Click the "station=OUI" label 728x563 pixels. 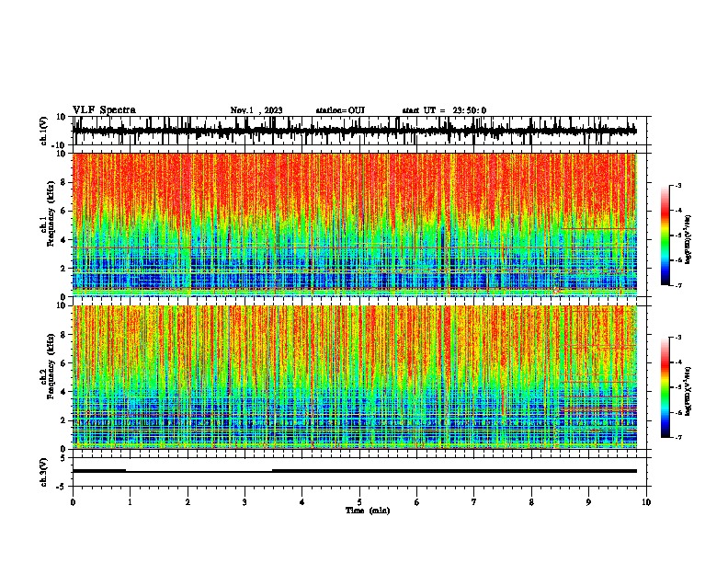(x=340, y=110)
